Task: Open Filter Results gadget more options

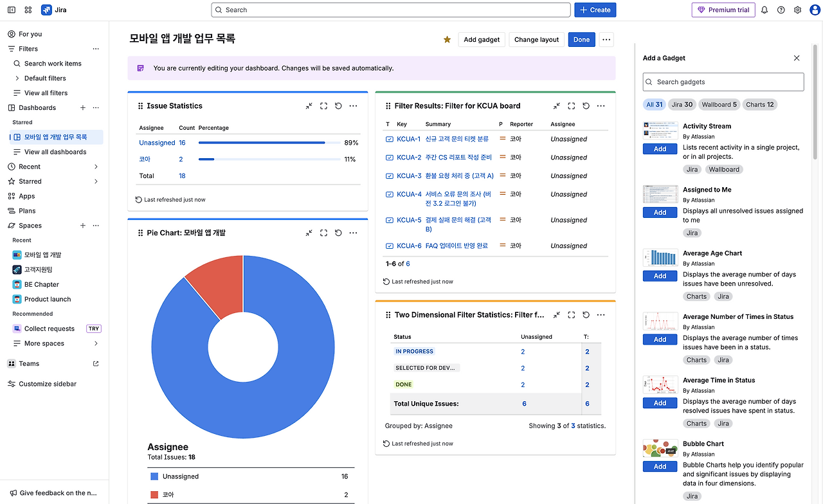Action: (x=601, y=106)
